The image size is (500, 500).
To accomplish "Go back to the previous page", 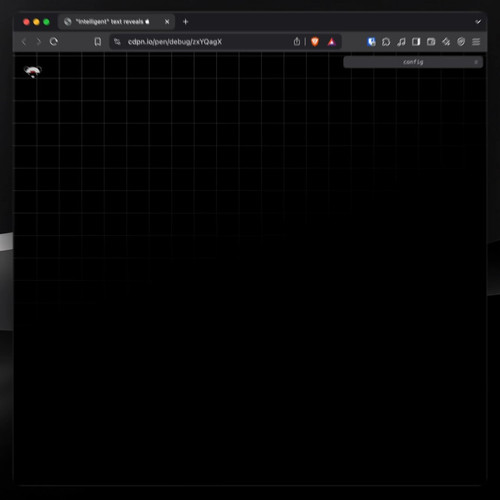I will coord(24,42).
